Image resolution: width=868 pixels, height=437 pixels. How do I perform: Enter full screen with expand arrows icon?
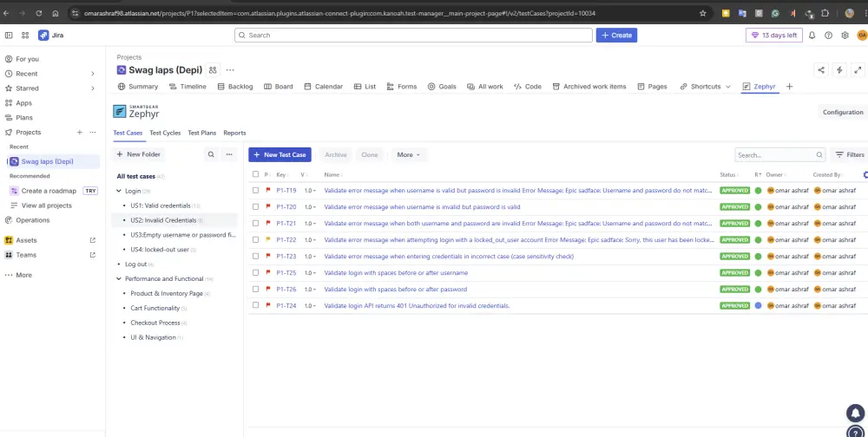pos(858,69)
